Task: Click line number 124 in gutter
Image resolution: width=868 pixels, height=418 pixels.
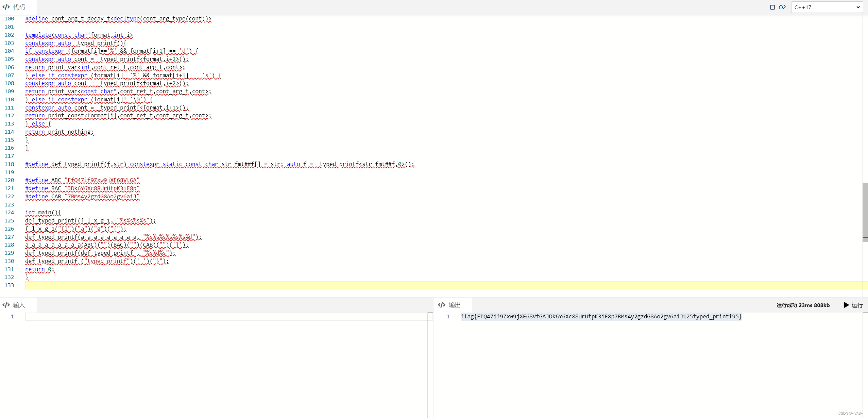Action: (9, 213)
